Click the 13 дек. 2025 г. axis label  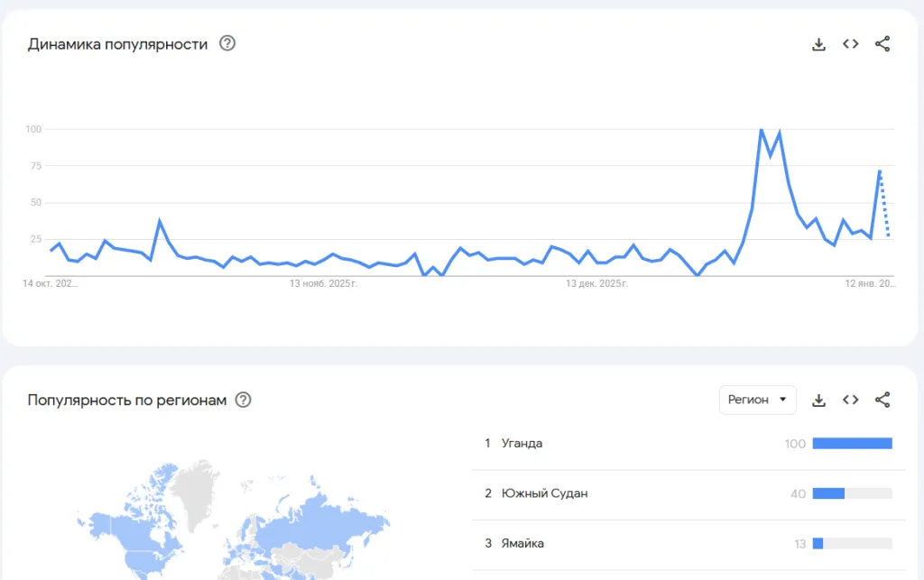coord(597,284)
